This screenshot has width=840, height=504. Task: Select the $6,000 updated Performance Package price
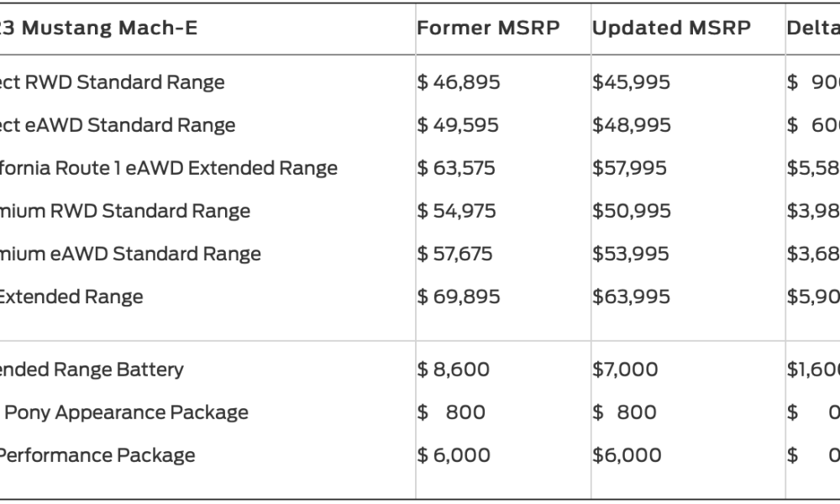click(x=627, y=455)
